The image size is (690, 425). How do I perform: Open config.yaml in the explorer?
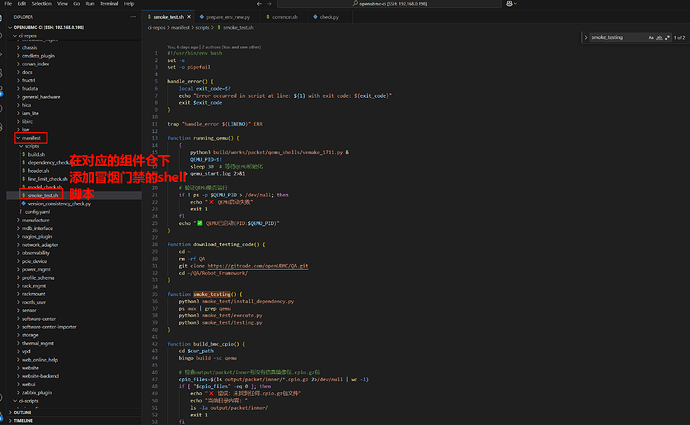click(x=37, y=212)
